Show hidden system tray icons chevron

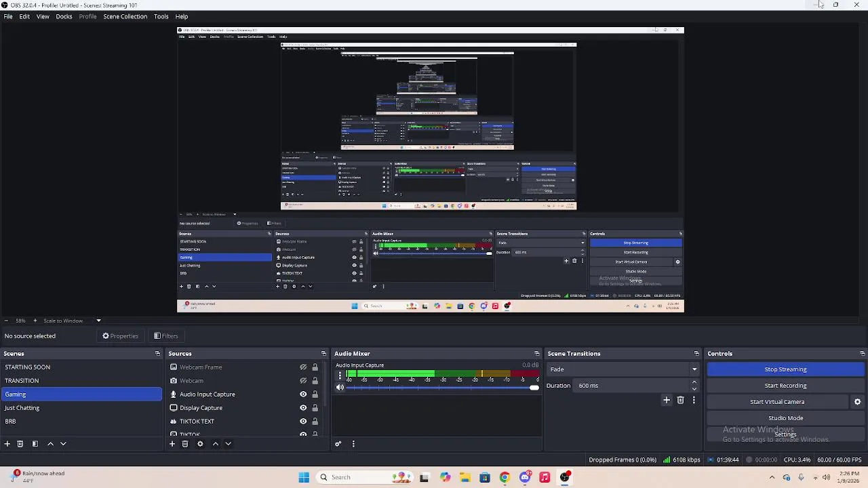pyautogui.click(x=772, y=477)
